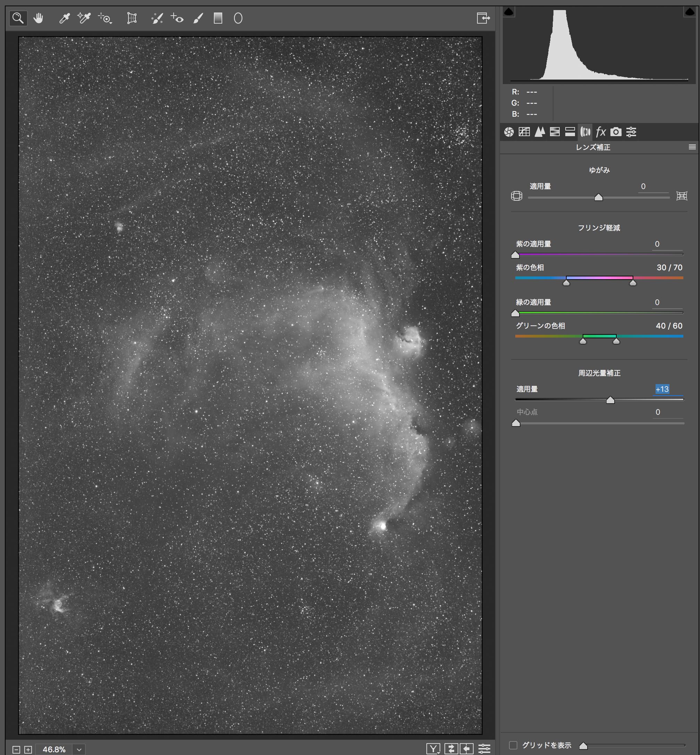This screenshot has height=755, width=700.
Task: Select the Hand tool
Action: coord(38,18)
